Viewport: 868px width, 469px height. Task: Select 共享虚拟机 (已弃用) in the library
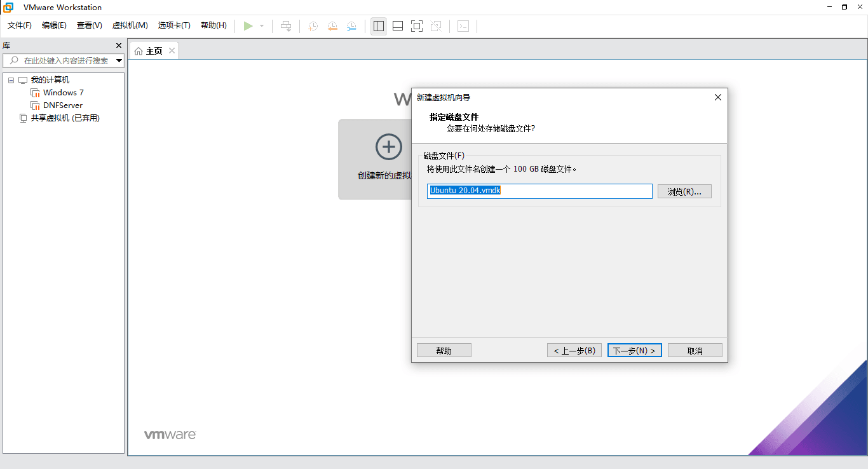[x=65, y=118]
